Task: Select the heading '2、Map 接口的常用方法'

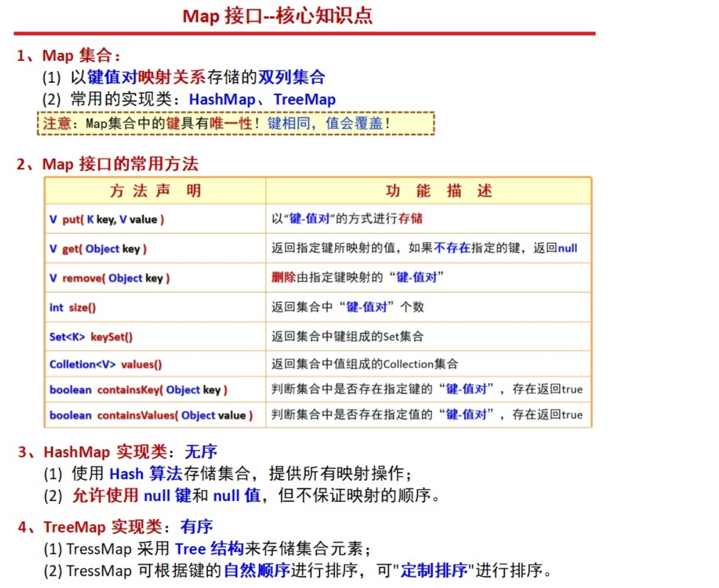Action: pos(108,164)
